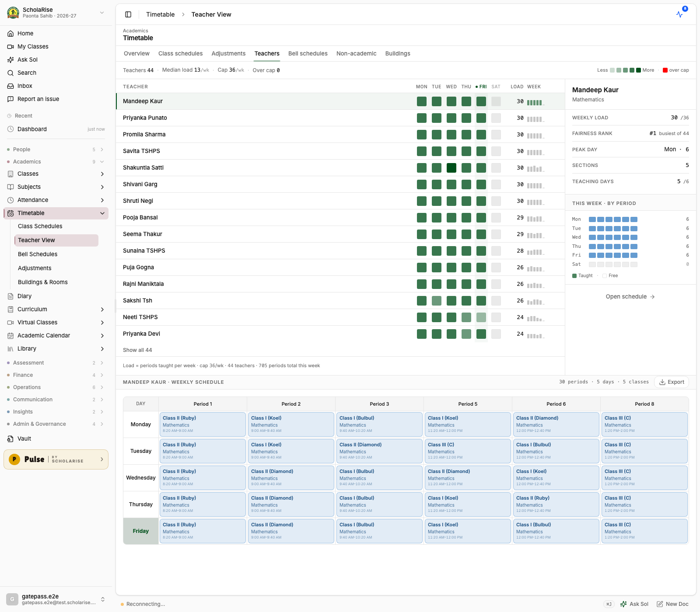Open Friday Period 6 Class I (Bulbul) cell
The width and height of the screenshot is (700, 612).
[x=556, y=531]
